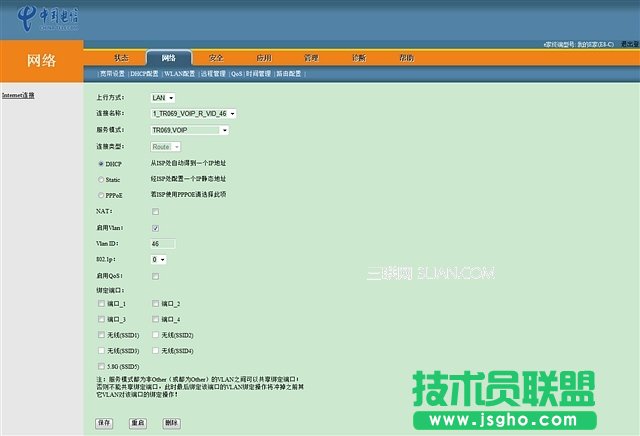The height and width of the screenshot is (436, 640).
Task: Open DHCP配置 submenu item
Action: pos(144,74)
